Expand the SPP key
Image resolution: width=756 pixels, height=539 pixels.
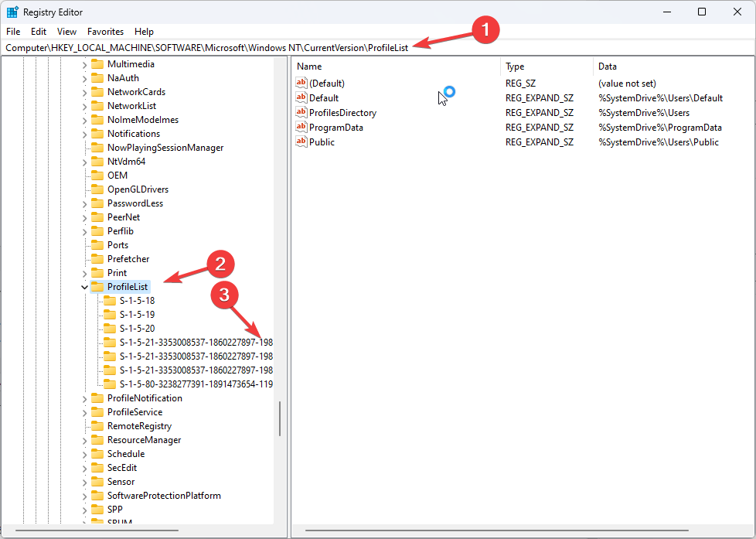[x=85, y=510]
